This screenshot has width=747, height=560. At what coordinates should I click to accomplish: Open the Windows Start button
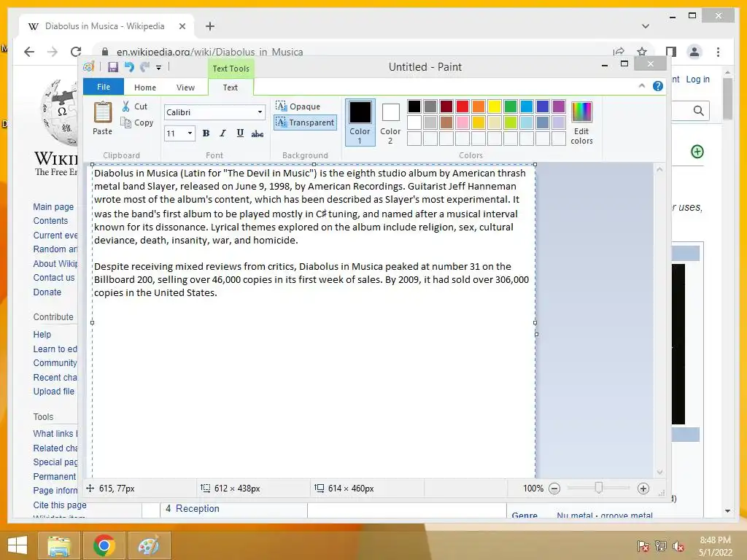click(18, 545)
